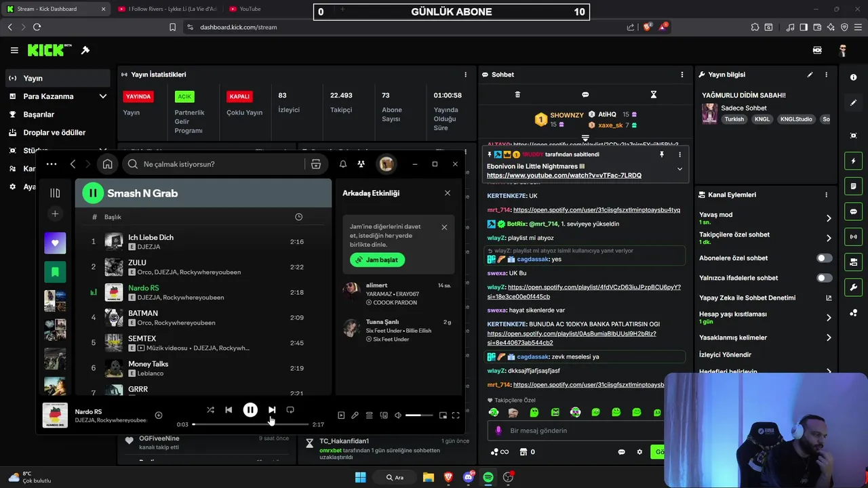The height and width of the screenshot is (488, 868).
Task: Open mrt_714 Spotify user link in chat
Action: (x=596, y=210)
